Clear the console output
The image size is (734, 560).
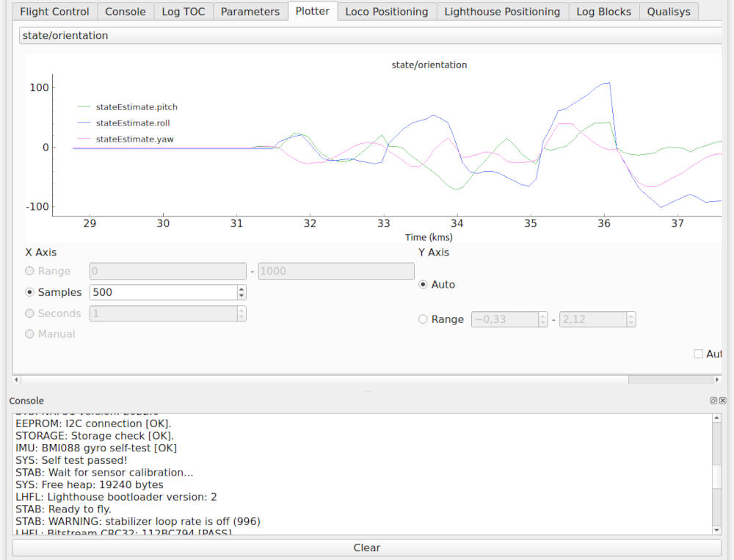coord(366,548)
